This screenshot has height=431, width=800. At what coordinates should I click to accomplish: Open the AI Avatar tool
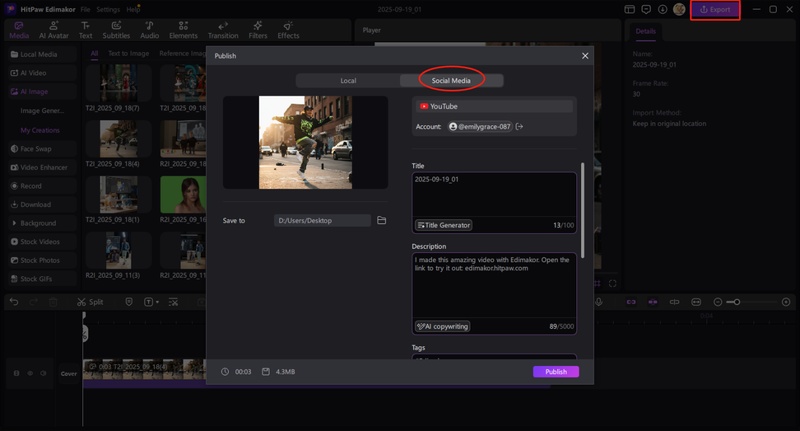(54, 31)
